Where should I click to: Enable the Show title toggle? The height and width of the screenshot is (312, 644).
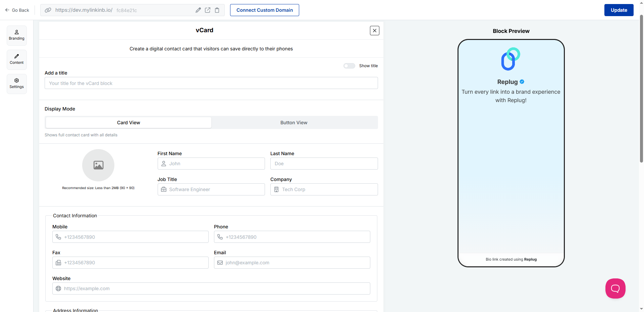click(349, 66)
